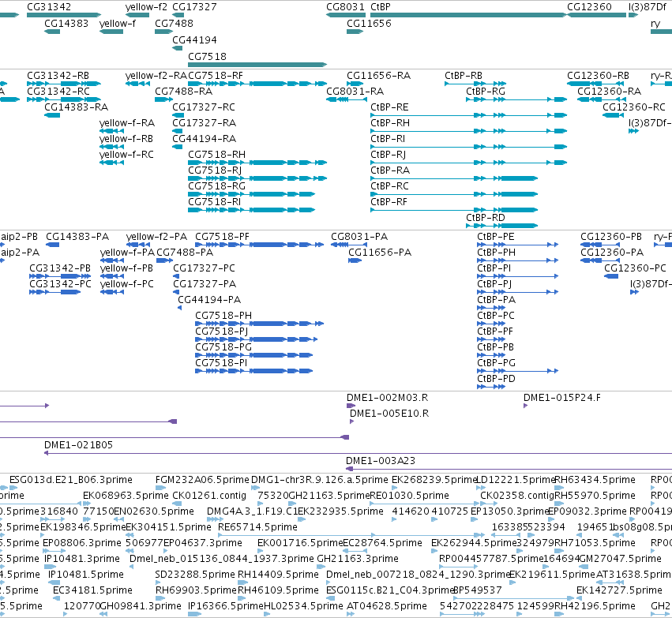Viewport: 672px width, 618px height.
Task: Select the yellow-f-RA transcript label
Action: pos(127,123)
